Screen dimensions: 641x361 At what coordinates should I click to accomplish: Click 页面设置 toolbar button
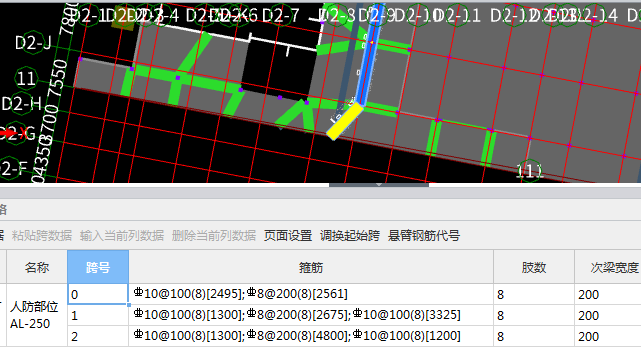click(288, 235)
